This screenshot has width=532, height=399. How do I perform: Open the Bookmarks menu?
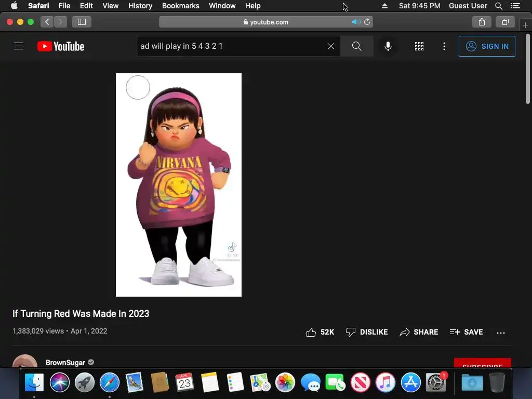180,6
